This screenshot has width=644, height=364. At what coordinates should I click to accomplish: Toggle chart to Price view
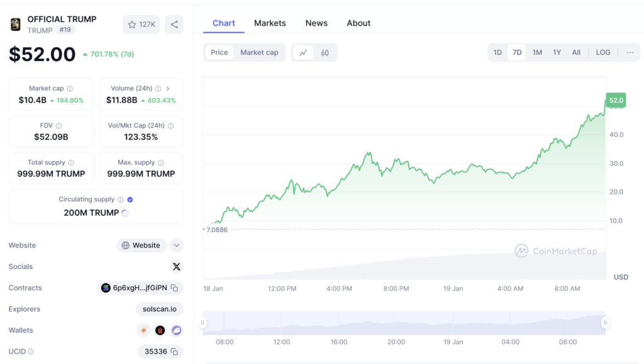coord(219,53)
